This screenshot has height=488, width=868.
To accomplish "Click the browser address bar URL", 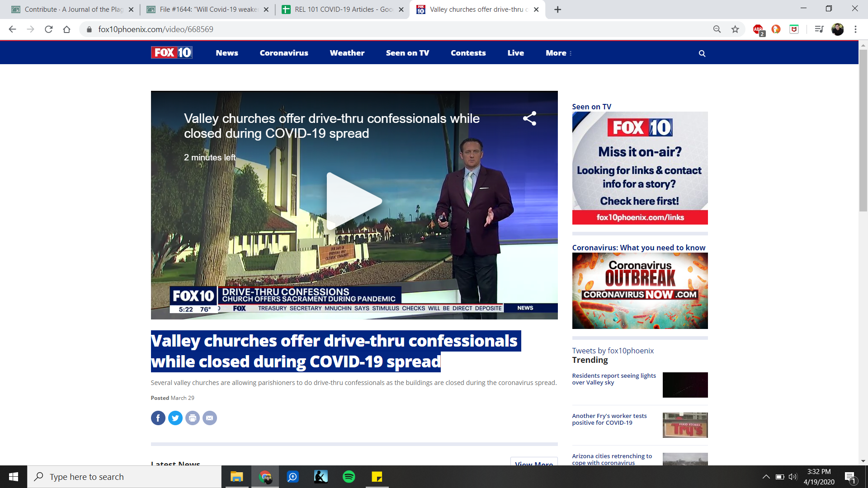I will click(x=156, y=29).
